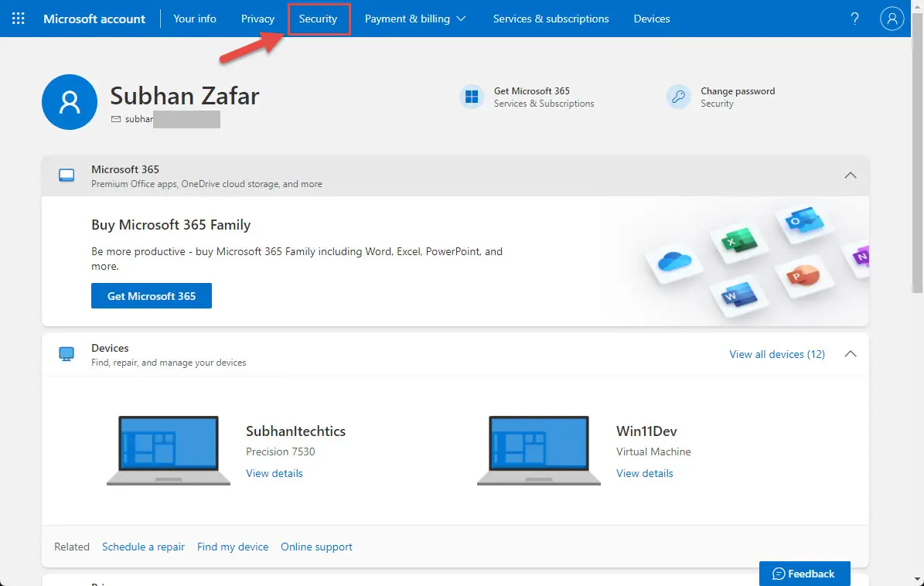The width and height of the screenshot is (924, 586).
Task: View details for SubhanItechtics device
Action: point(274,473)
